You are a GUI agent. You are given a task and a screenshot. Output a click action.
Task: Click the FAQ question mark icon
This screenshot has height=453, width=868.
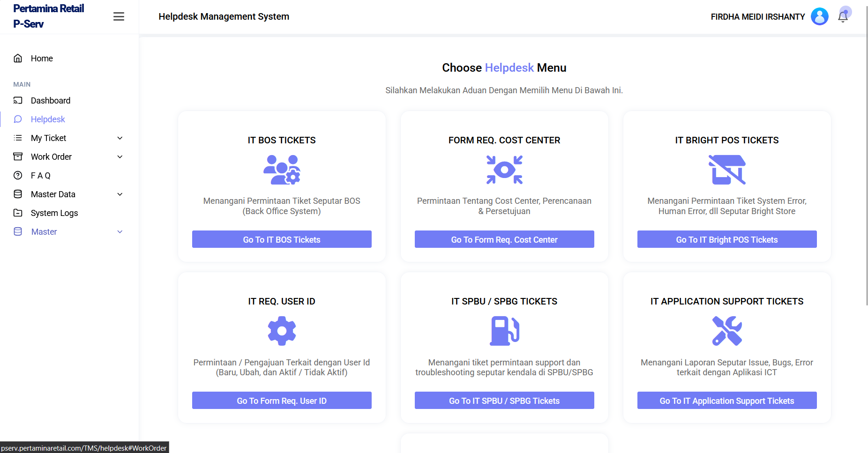tap(18, 175)
